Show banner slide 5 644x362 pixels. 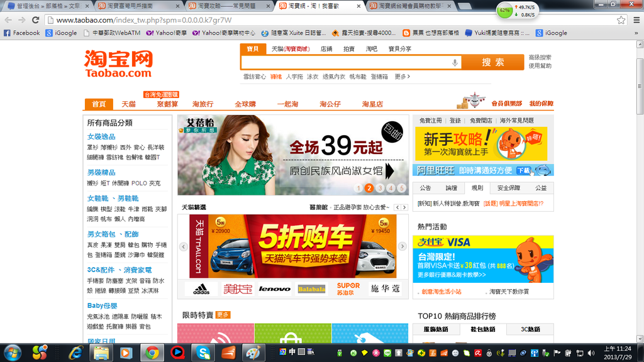(x=402, y=188)
